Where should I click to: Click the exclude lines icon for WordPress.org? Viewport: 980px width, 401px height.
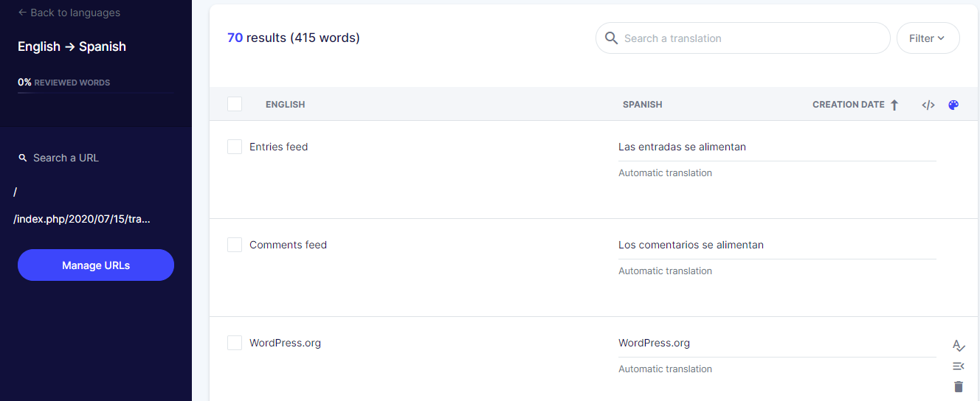[959, 366]
